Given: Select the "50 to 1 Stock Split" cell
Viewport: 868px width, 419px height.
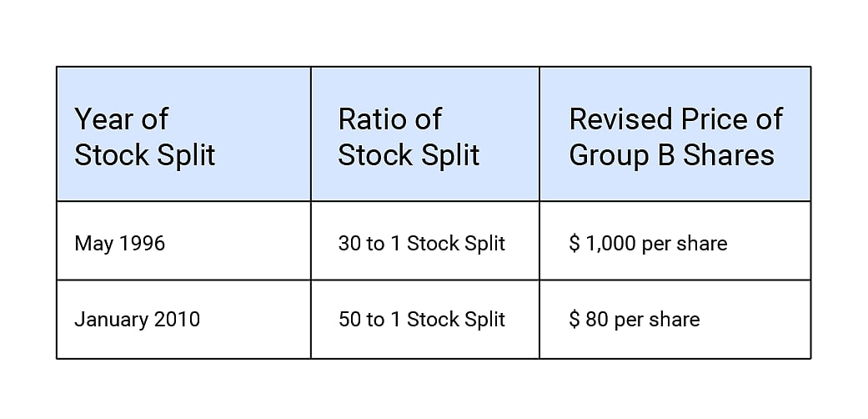Looking at the screenshot, I should pos(424,319).
